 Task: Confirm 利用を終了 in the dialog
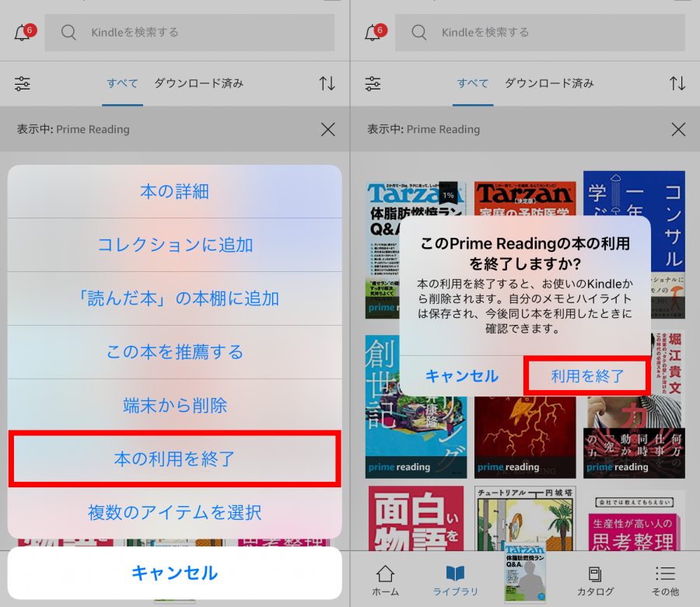coord(587,376)
